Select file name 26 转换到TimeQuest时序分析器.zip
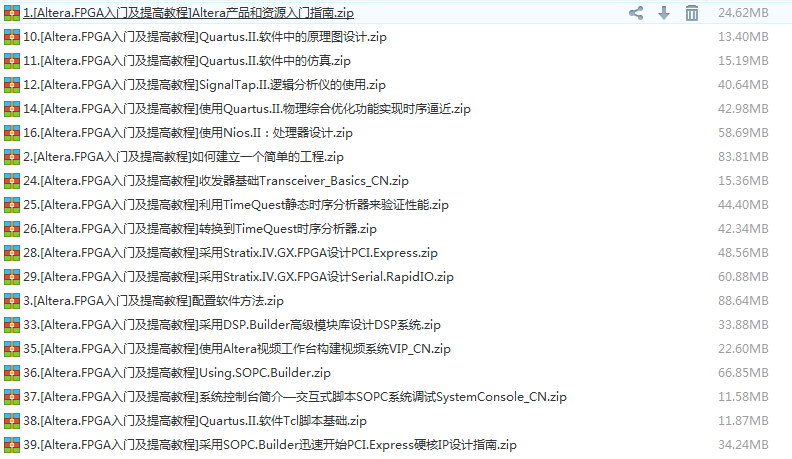 [200, 229]
